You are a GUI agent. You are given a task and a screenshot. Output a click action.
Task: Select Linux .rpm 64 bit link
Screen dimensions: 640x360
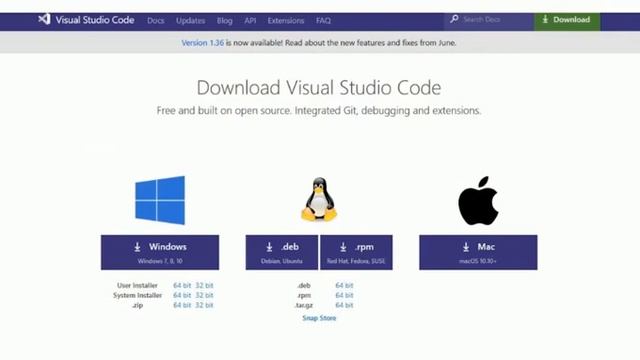point(344,295)
